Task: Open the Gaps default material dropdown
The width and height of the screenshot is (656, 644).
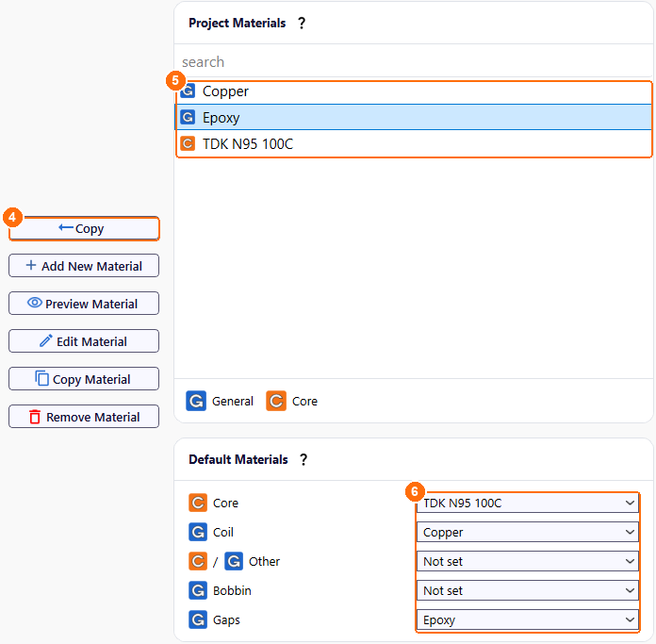Action: point(528,619)
